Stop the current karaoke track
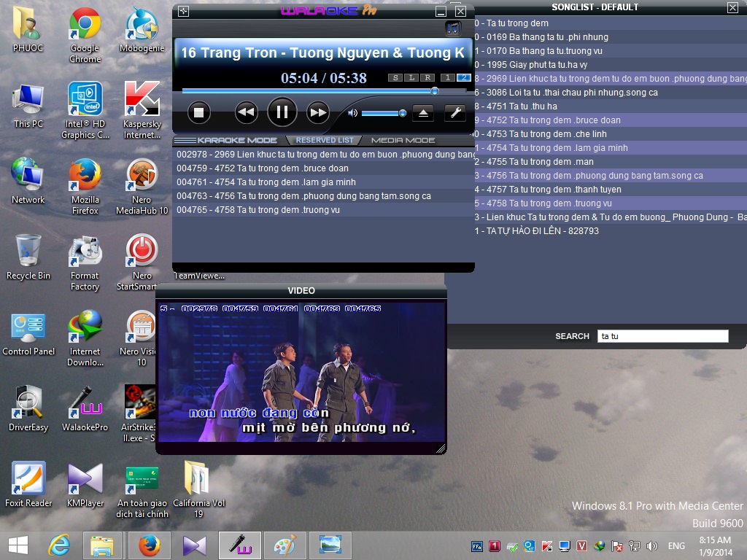 (x=198, y=113)
